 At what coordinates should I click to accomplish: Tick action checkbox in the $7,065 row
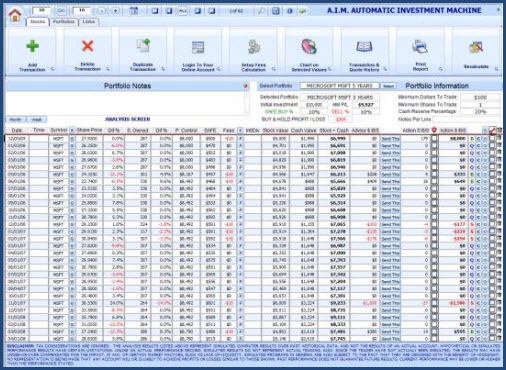coord(434,224)
